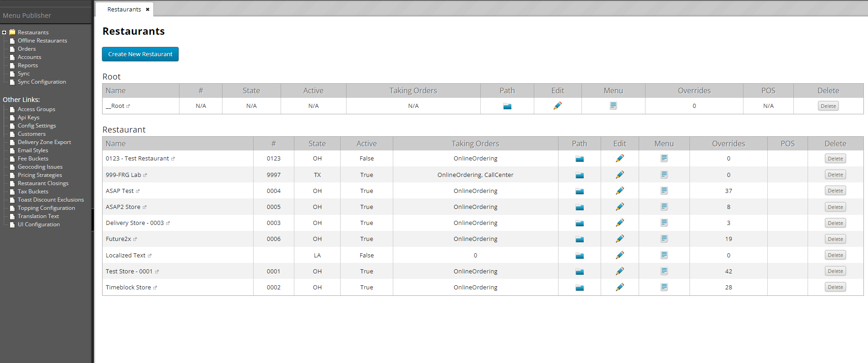Expand the Restaurants tree node
The width and height of the screenshot is (868, 363).
pyautogui.click(x=4, y=32)
